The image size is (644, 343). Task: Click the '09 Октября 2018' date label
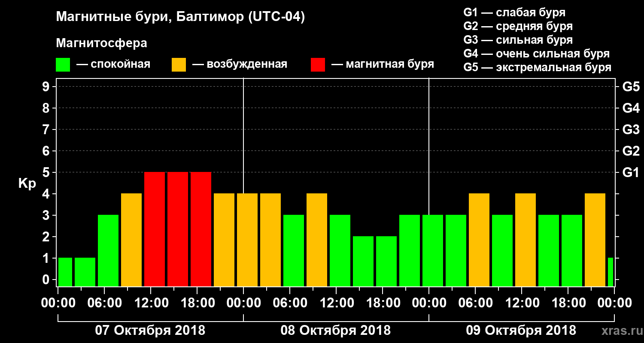click(x=521, y=330)
